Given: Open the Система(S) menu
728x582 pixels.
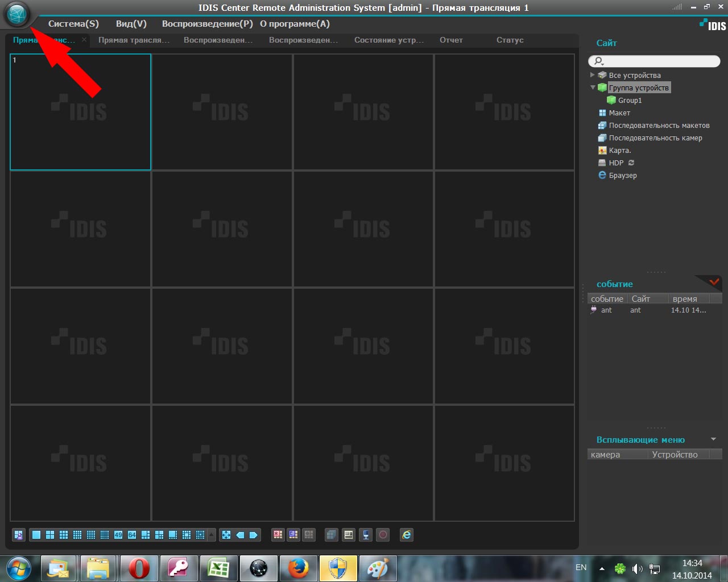Looking at the screenshot, I should point(73,24).
